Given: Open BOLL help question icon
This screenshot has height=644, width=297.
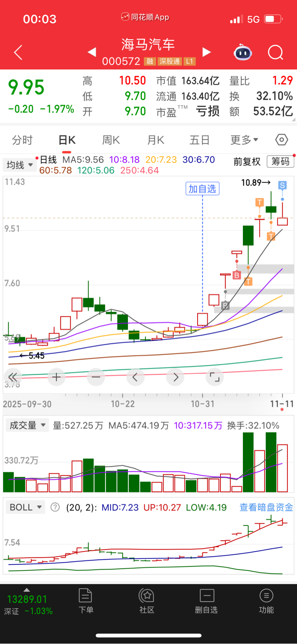Looking at the screenshot, I should 55,507.
